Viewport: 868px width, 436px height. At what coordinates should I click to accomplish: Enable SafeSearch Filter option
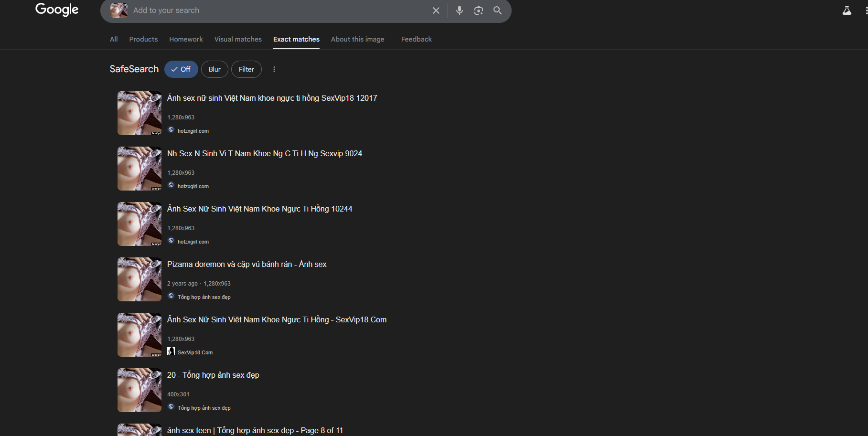coord(246,69)
